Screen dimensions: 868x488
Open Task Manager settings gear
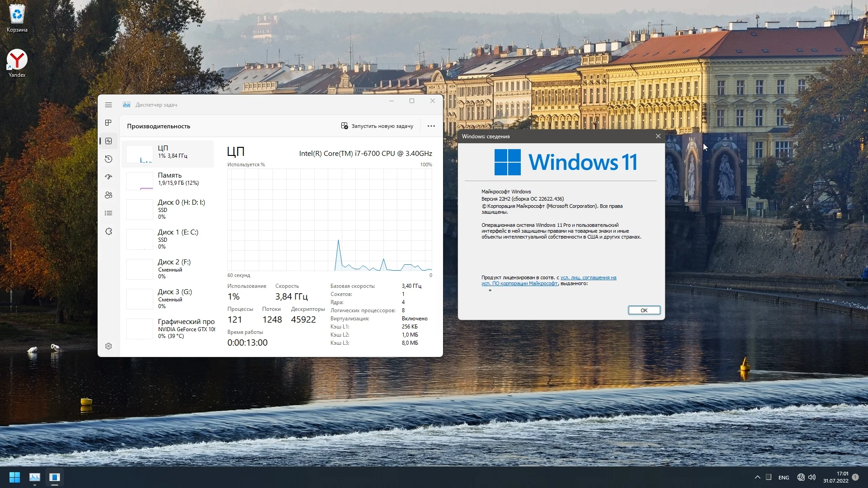[108, 346]
